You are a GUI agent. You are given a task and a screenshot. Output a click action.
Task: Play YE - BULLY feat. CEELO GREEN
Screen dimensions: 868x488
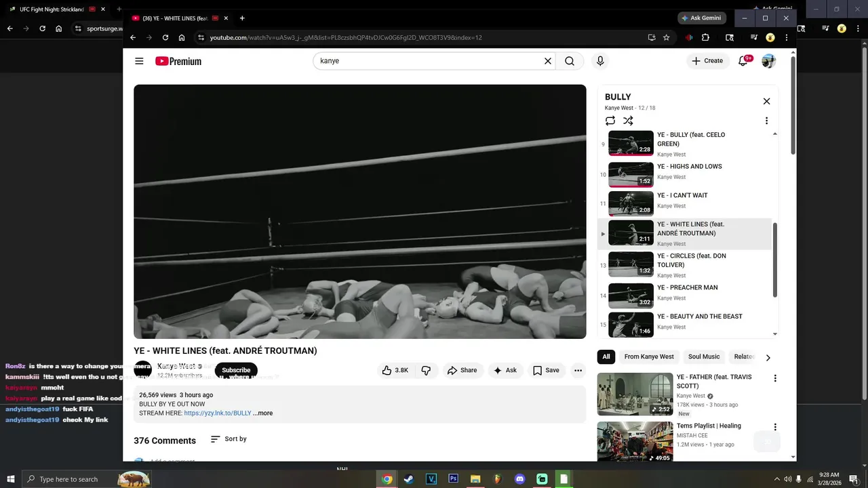(685, 144)
